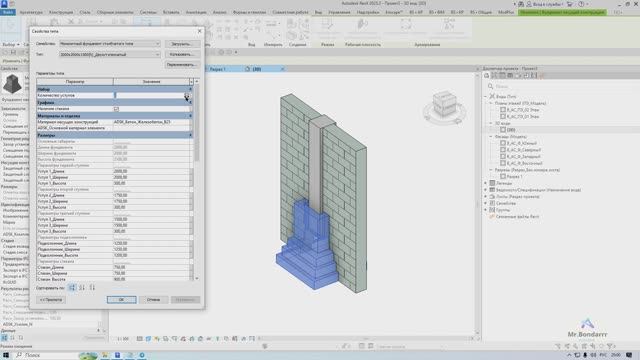Click the highlighted sort option icon
Screen dimensions: 640x360
pos(72,288)
